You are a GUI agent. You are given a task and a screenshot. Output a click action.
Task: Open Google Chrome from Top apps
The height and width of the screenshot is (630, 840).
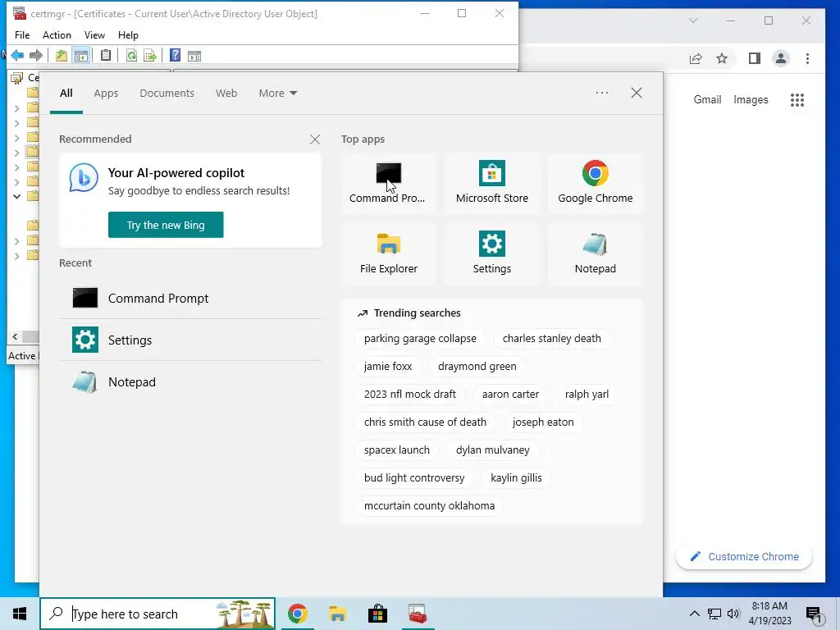(x=596, y=183)
